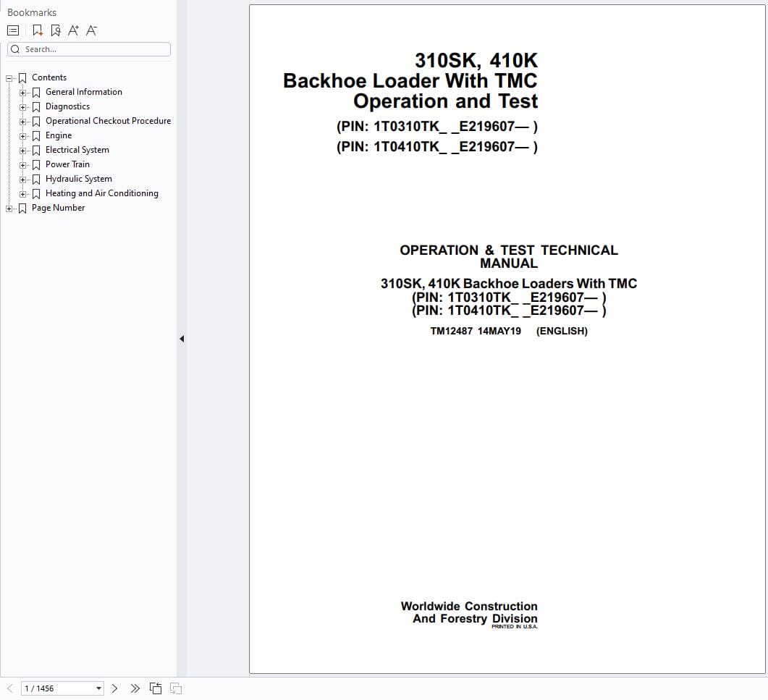Jump to the Engine section
The width and height of the screenshot is (768, 700).
59,135
